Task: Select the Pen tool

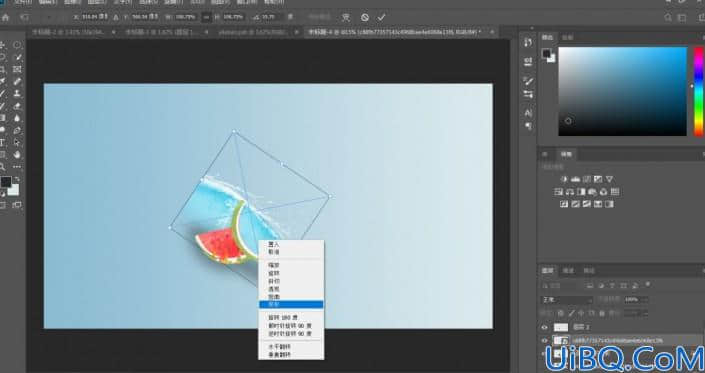Action: (x=18, y=131)
